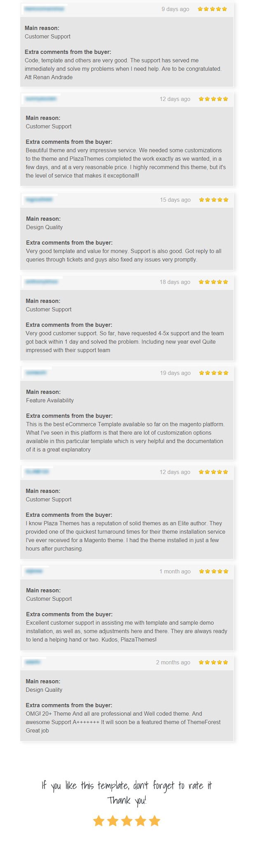Click the "2 months ago" timestamp
The width and height of the screenshot is (254, 868).
click(x=173, y=662)
